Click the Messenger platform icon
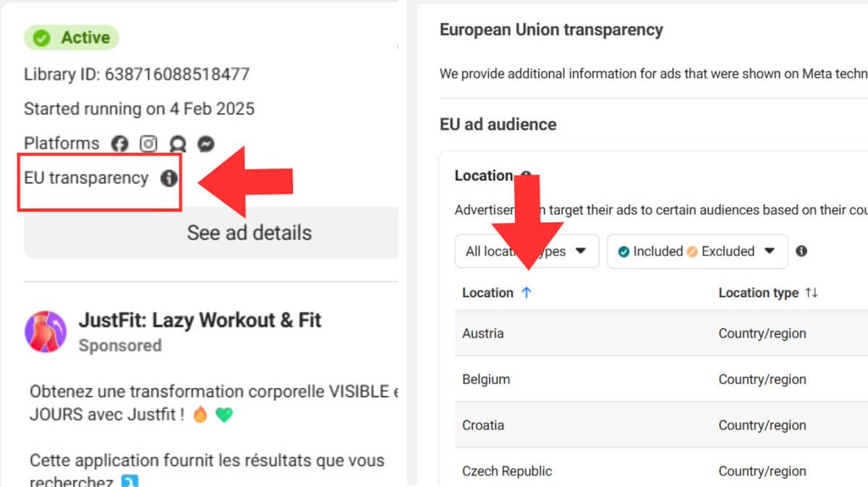The height and width of the screenshot is (487, 868). click(x=206, y=144)
